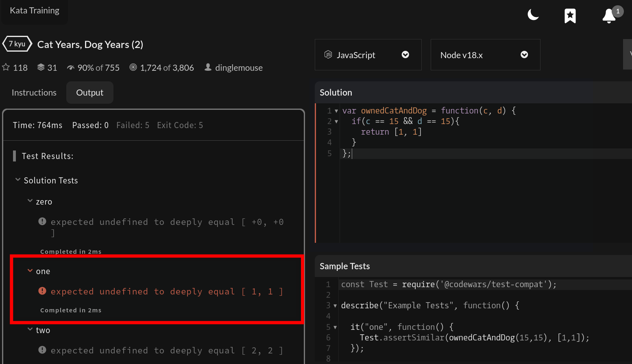
Task: Collapse the Solution Tests group
Action: (x=17, y=179)
